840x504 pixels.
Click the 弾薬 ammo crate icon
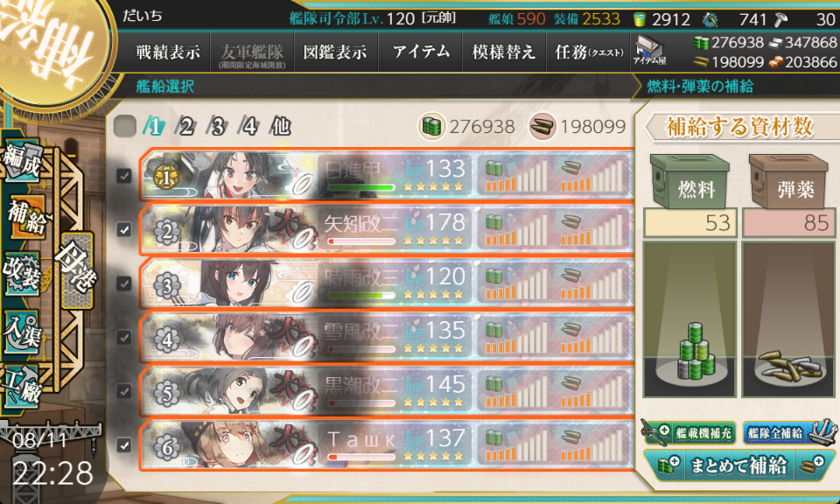click(x=788, y=182)
